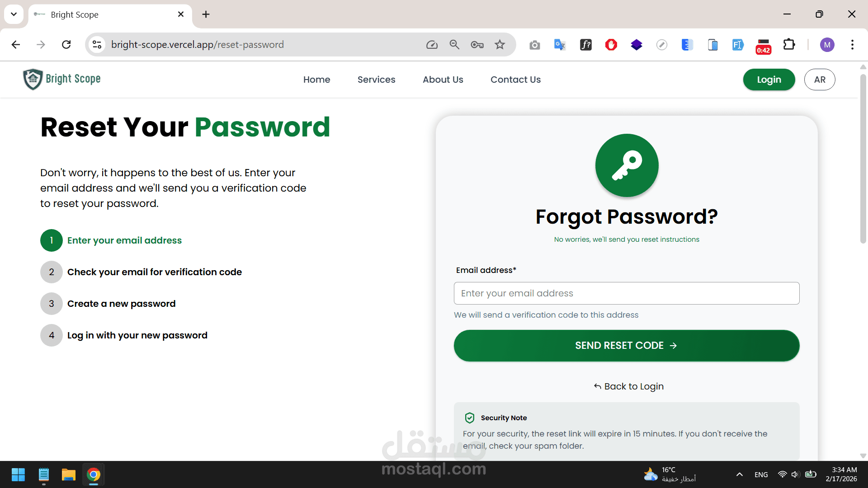Click the camera screenshot extension icon
This screenshot has height=488, width=868.
click(x=535, y=45)
